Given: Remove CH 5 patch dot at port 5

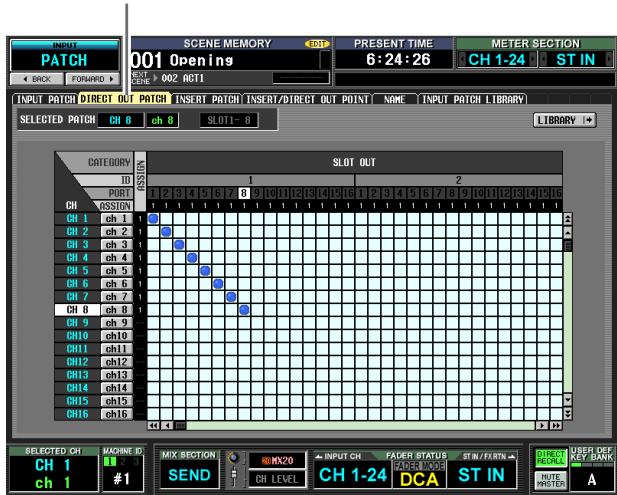Looking at the screenshot, I should click(x=205, y=271).
